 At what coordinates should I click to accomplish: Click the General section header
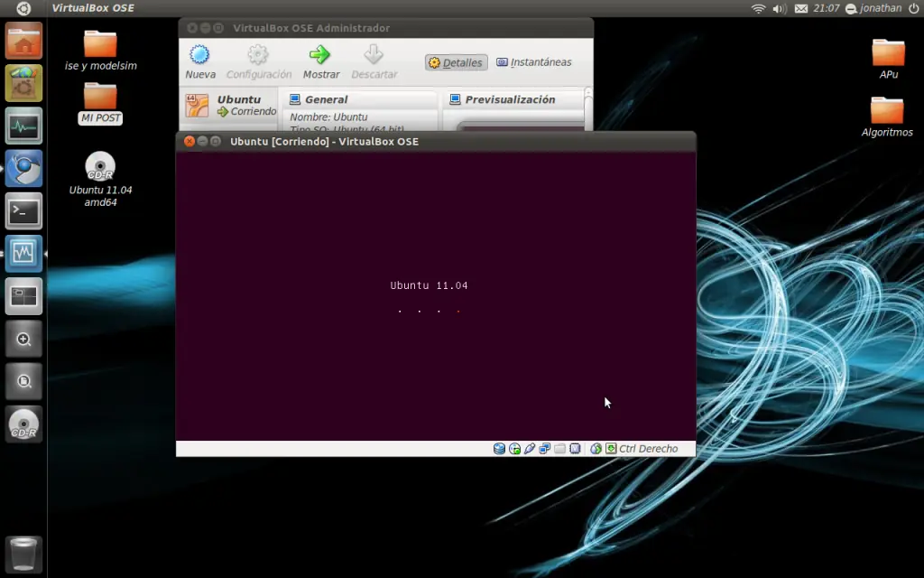tap(319, 99)
